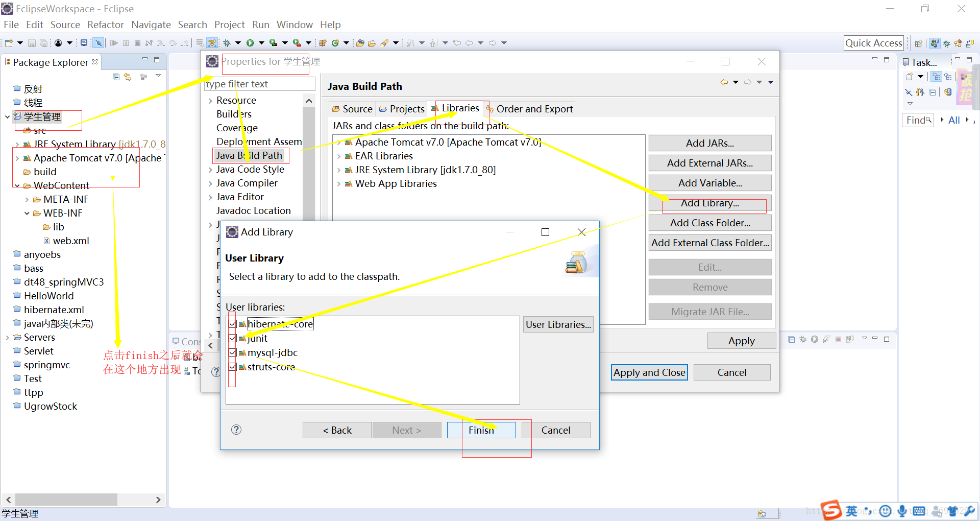
Task: Switch to the Source tab in Java Build Path
Action: pyautogui.click(x=352, y=109)
